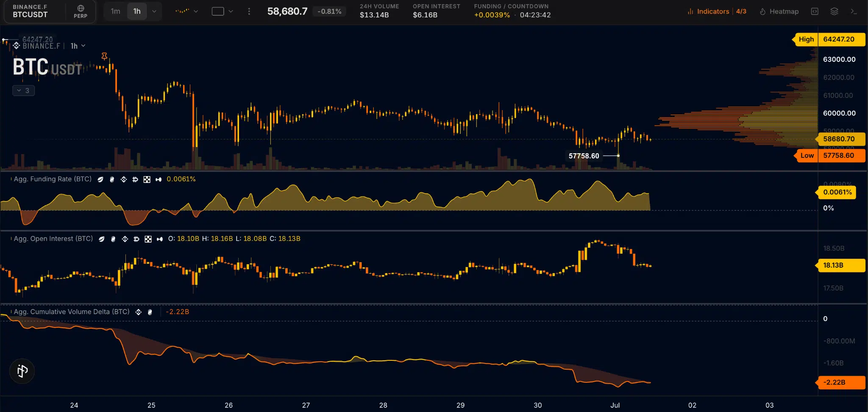Toggle Binance exchange in Funding Rate row
Image resolution: width=868 pixels, height=412 pixels.
124,180
